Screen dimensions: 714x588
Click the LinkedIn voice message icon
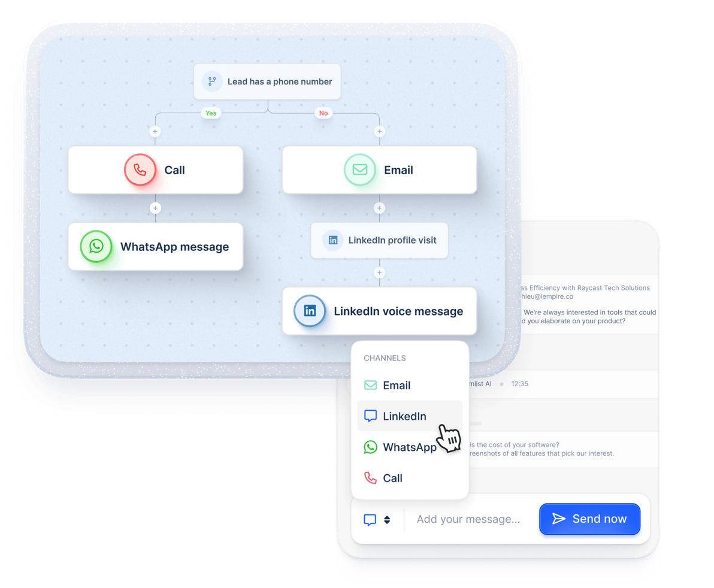pyautogui.click(x=310, y=311)
